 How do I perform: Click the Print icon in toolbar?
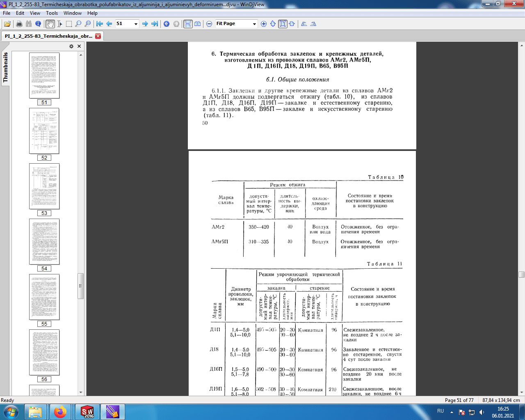[19, 24]
